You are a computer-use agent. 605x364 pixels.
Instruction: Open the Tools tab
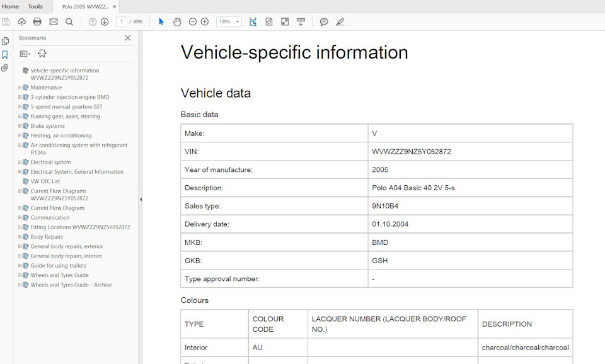pos(35,6)
